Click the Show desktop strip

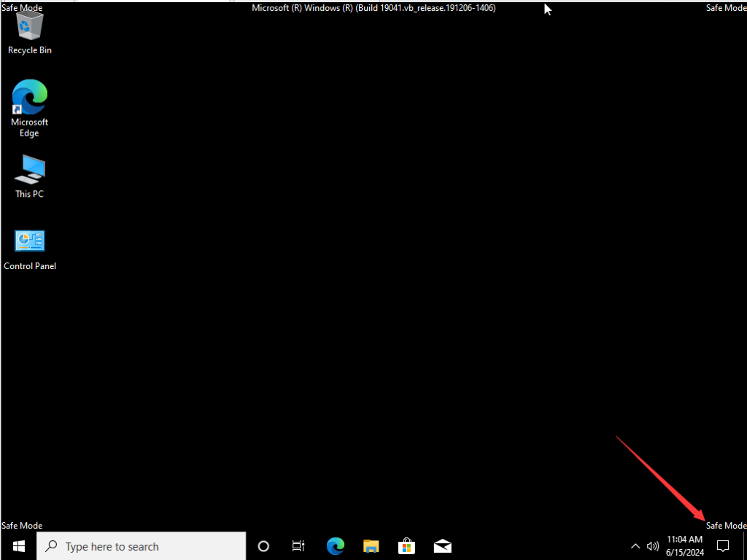pos(744,546)
